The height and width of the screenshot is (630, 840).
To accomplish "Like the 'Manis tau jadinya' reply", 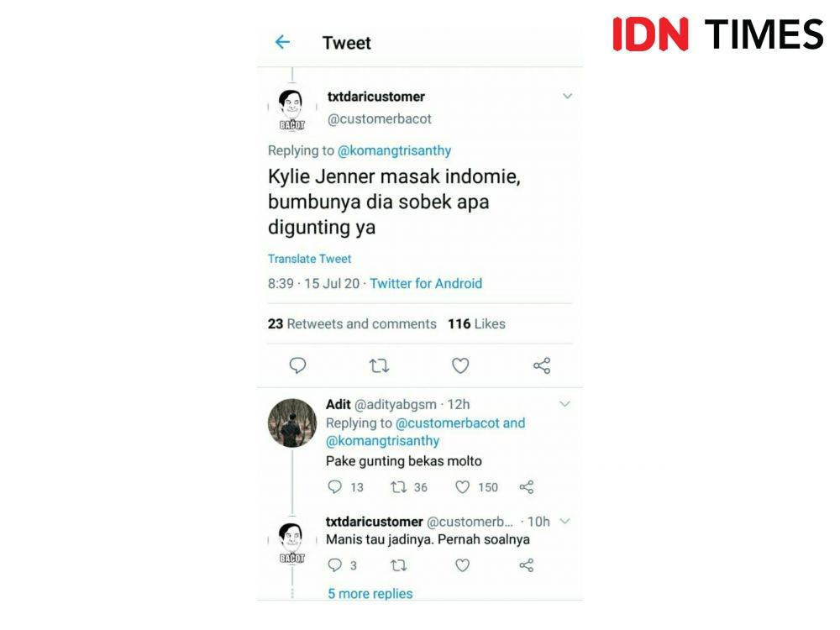I will click(462, 565).
